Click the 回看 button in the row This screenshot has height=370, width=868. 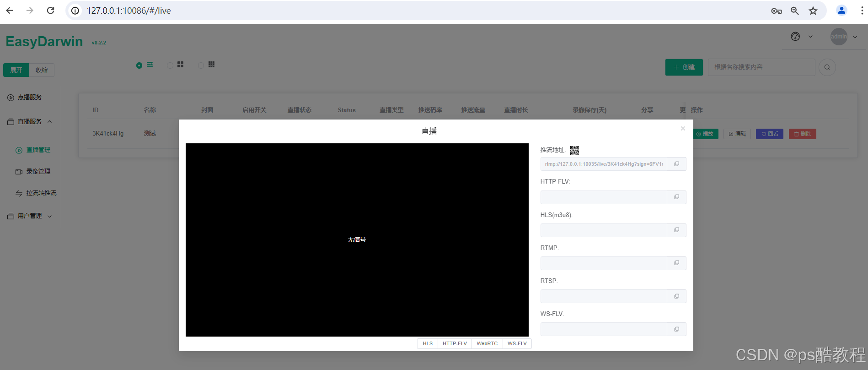770,134
